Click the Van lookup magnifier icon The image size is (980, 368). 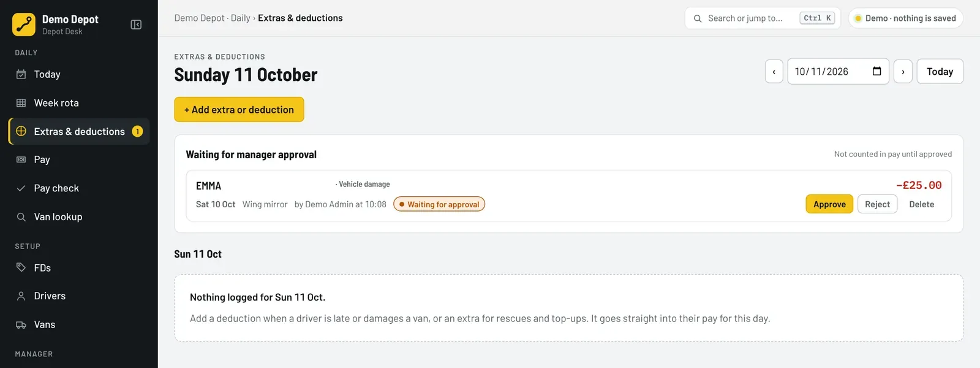[21, 217]
